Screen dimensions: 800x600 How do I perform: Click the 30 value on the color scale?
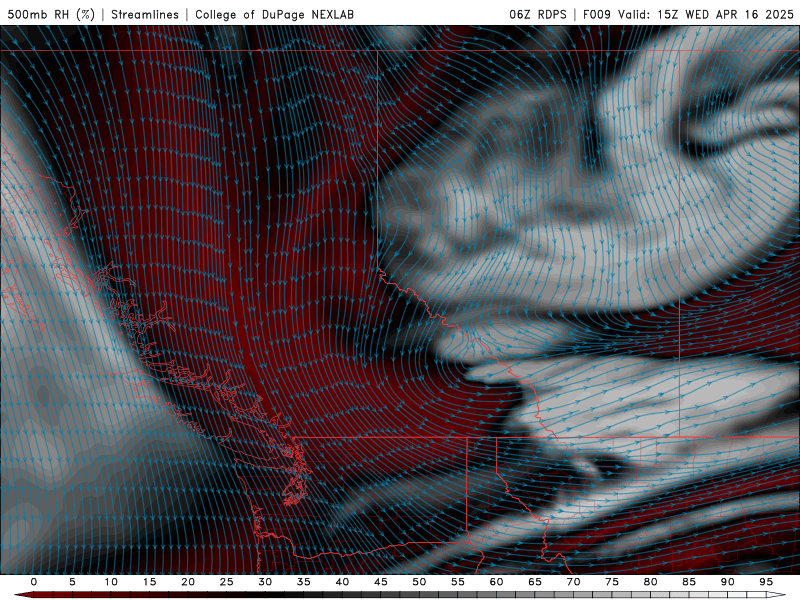tap(265, 582)
